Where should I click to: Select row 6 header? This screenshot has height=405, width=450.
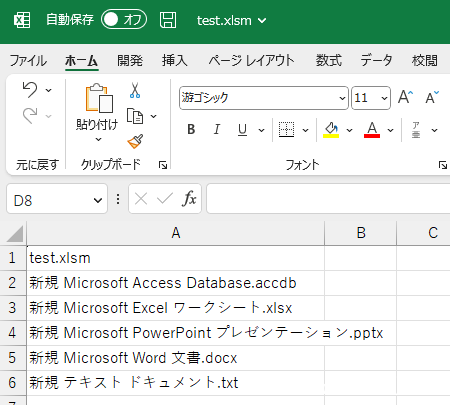(13, 383)
